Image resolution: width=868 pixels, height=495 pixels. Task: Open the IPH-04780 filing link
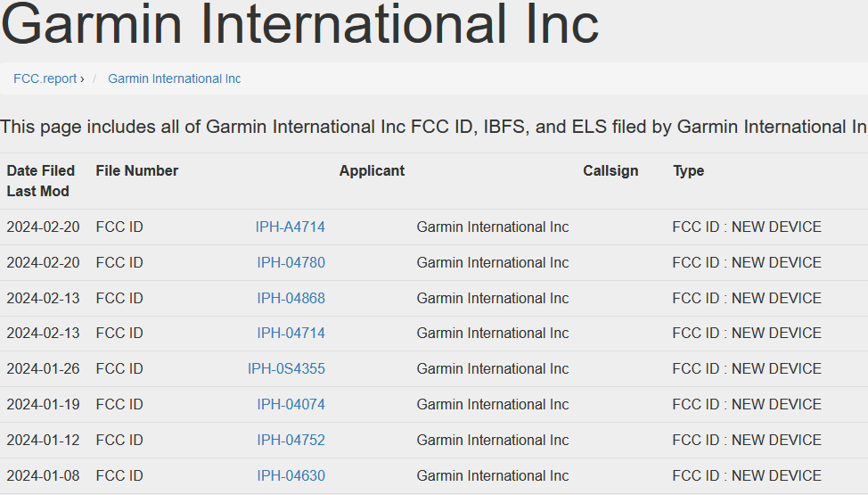291,262
